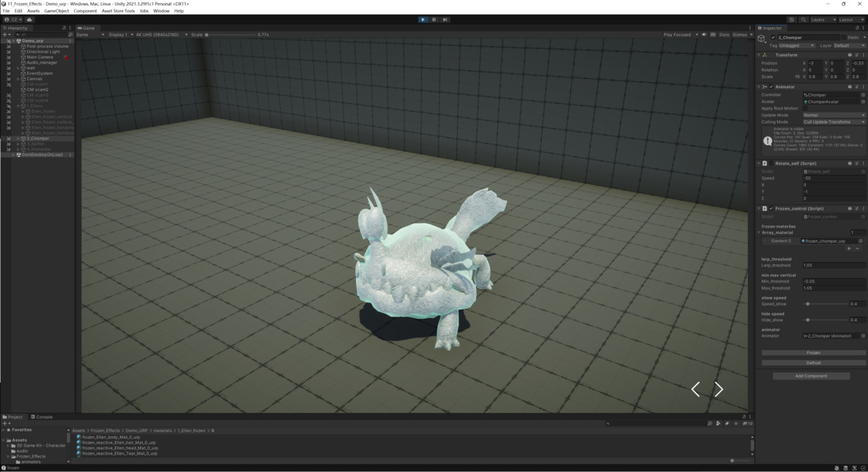
Task: Click the Add Component button
Action: click(811, 376)
